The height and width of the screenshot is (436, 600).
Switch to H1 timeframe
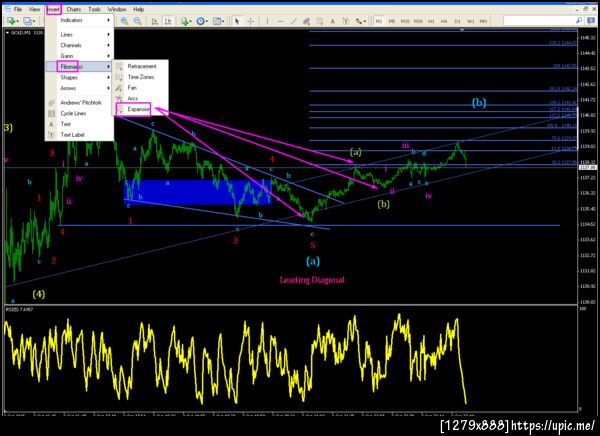coord(431,21)
